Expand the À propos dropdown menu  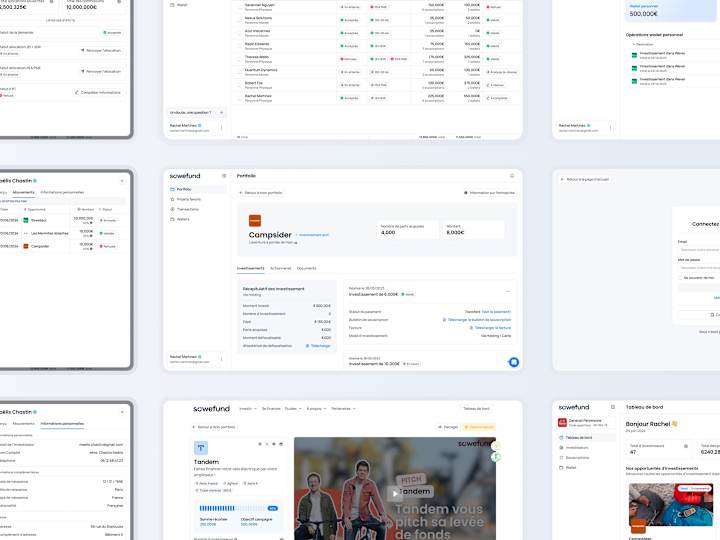click(x=316, y=409)
